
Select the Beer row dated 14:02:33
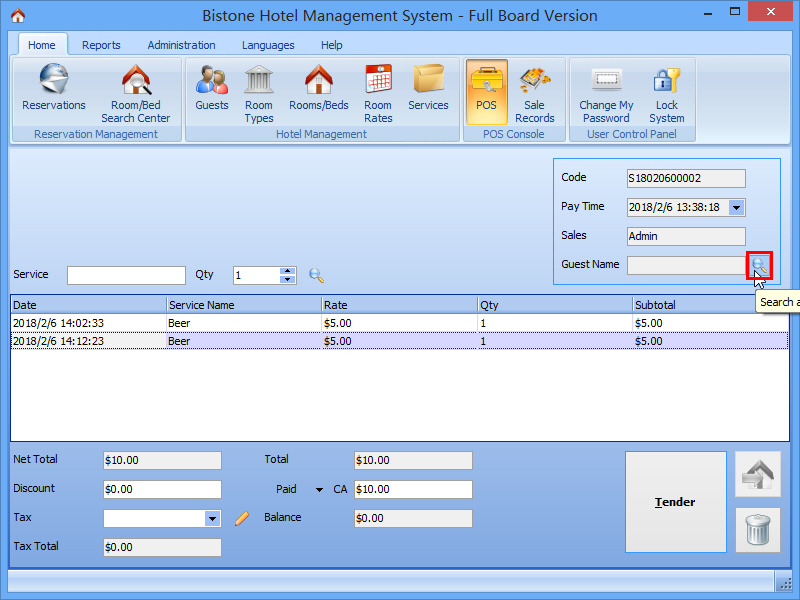point(399,323)
